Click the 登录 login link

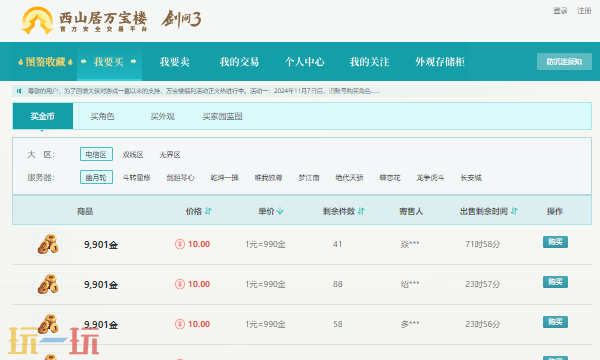click(x=560, y=11)
